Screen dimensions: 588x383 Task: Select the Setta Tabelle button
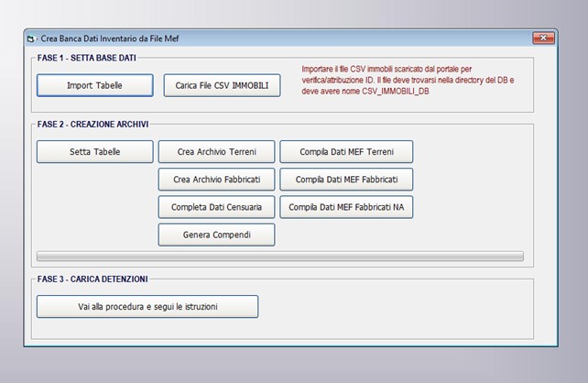coord(95,151)
